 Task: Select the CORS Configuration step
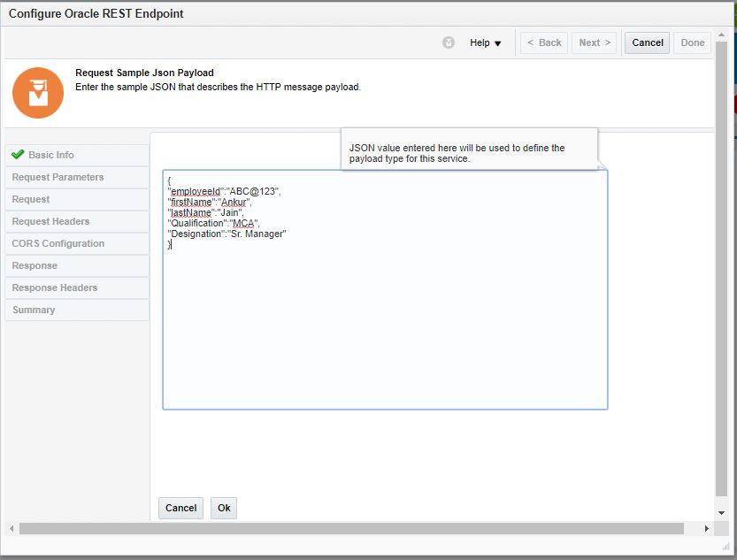pos(77,243)
